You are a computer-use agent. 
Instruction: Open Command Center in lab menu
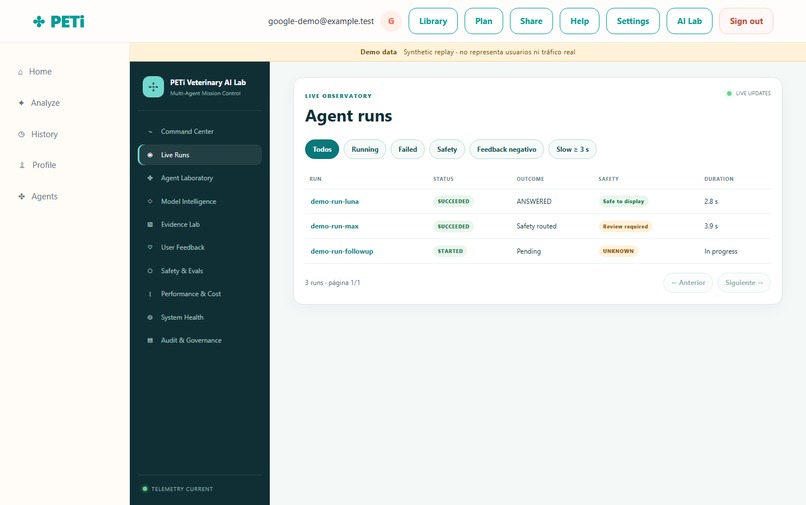coord(200,132)
